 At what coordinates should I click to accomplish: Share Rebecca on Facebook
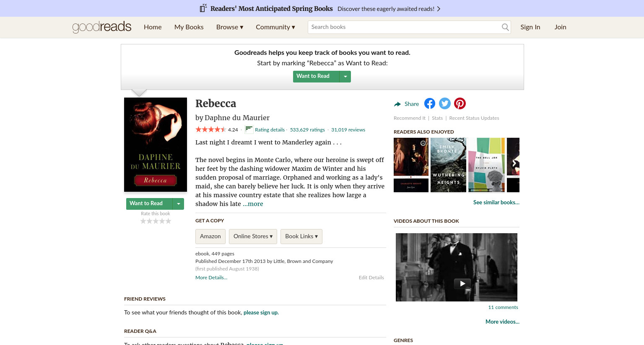click(x=430, y=103)
